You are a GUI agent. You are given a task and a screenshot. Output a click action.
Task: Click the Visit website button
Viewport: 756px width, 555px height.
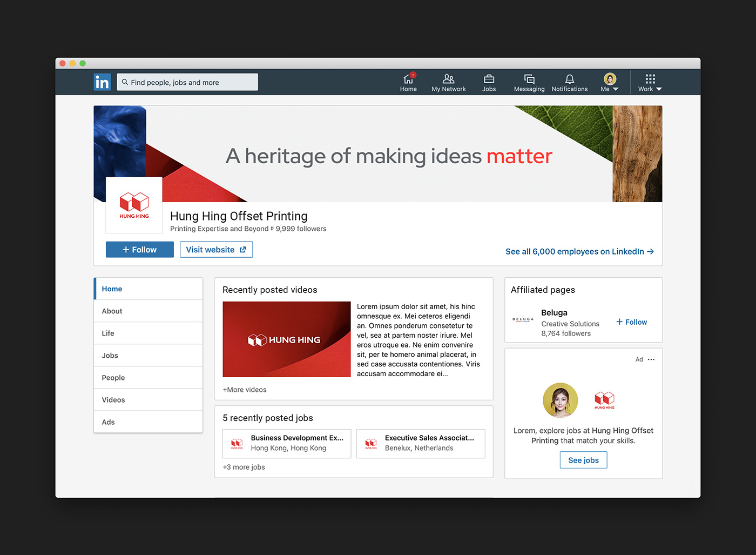pos(216,250)
